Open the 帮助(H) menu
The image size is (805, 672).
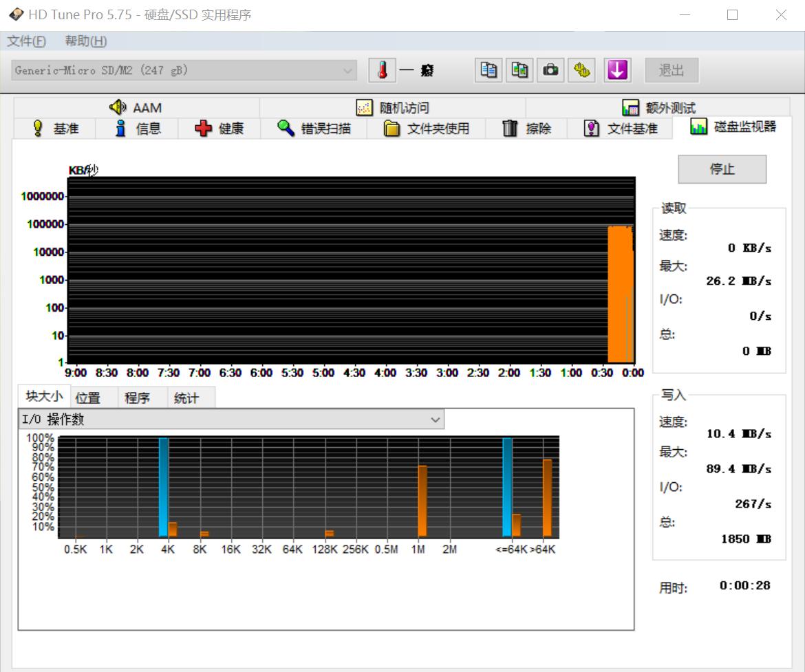(85, 41)
